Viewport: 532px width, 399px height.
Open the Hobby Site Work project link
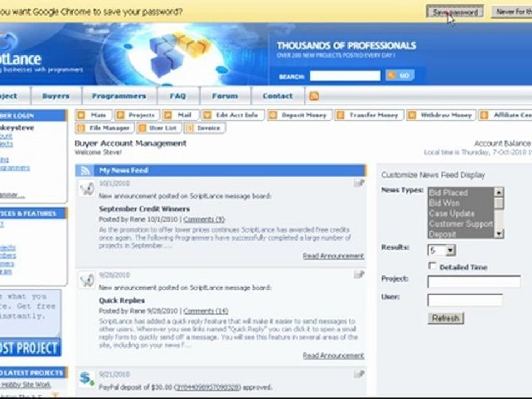(26, 385)
